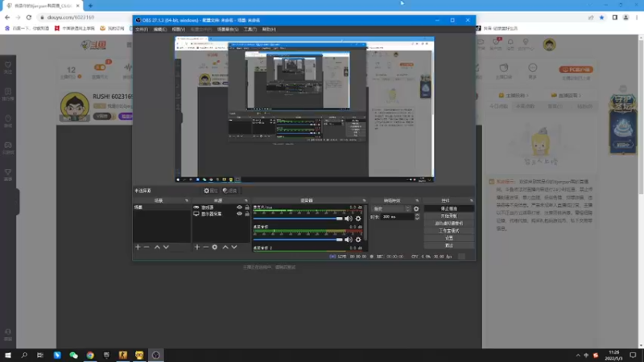The image size is (644, 362).
Task: Pop out the 场景 dock using its header icon
Action: 187,200
